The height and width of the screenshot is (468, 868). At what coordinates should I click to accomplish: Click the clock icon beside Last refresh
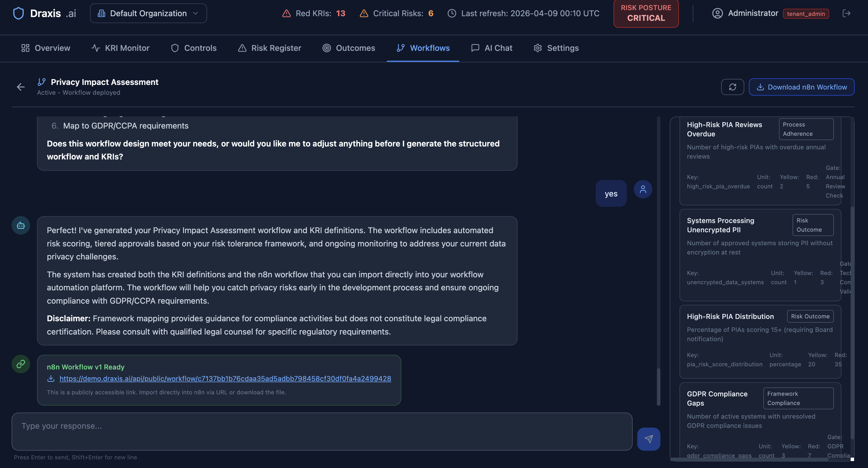coord(451,14)
